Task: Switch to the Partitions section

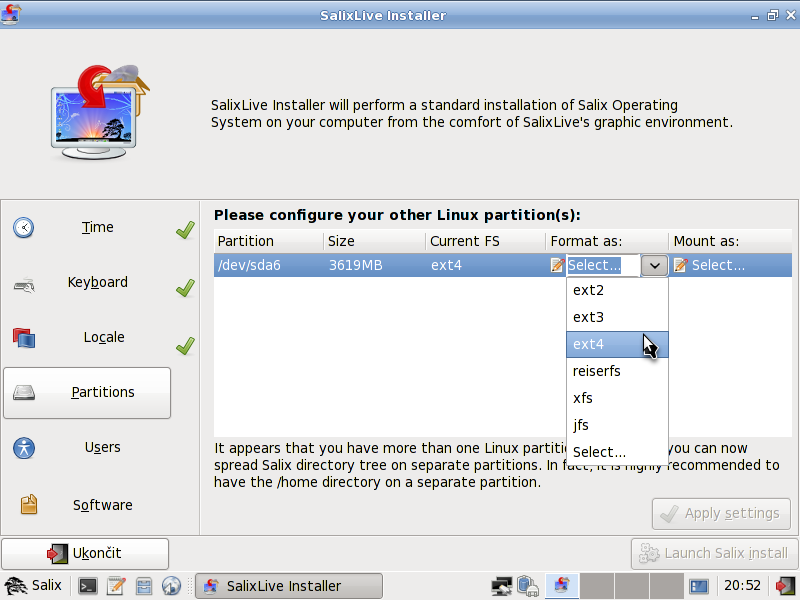Action: tap(87, 393)
